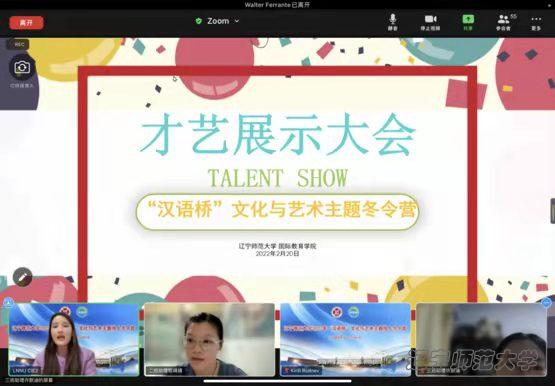Click the handle on right screen edge
This screenshot has height=386, width=555.
553,211
